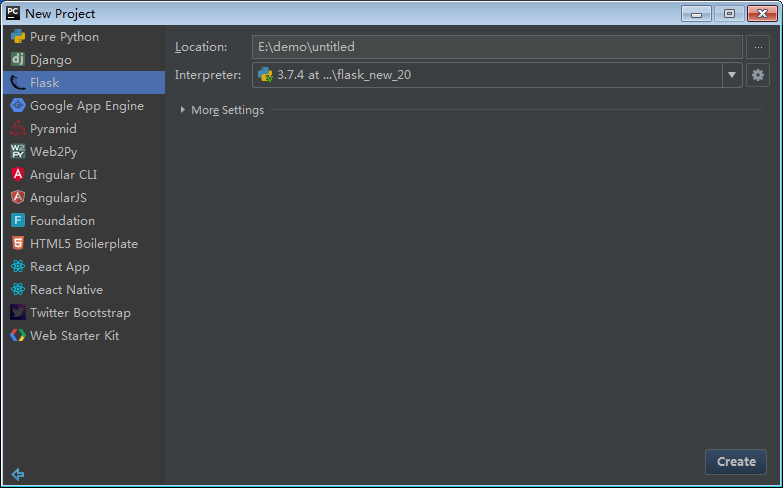Pick the AngularJS shield icon
Image resolution: width=783 pixels, height=488 pixels.
pyautogui.click(x=18, y=197)
